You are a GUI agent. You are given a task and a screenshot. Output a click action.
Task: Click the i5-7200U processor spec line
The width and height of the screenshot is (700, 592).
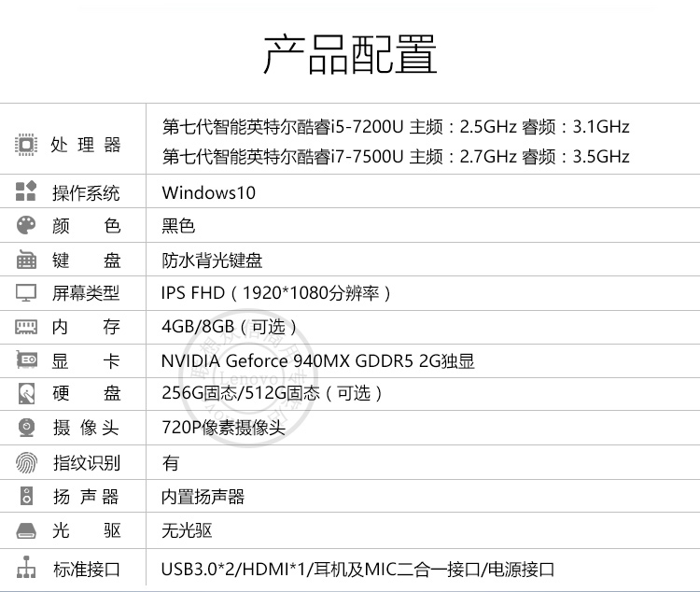(x=396, y=127)
